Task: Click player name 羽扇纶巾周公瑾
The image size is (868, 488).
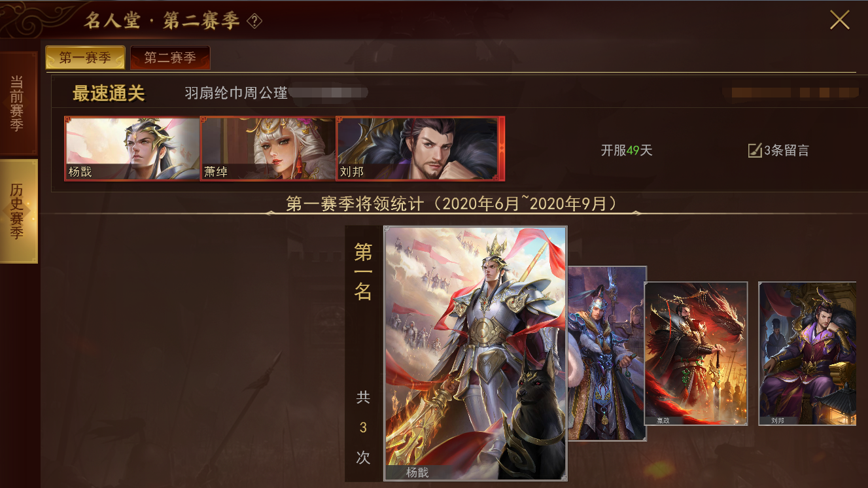Action: pyautogui.click(x=236, y=93)
